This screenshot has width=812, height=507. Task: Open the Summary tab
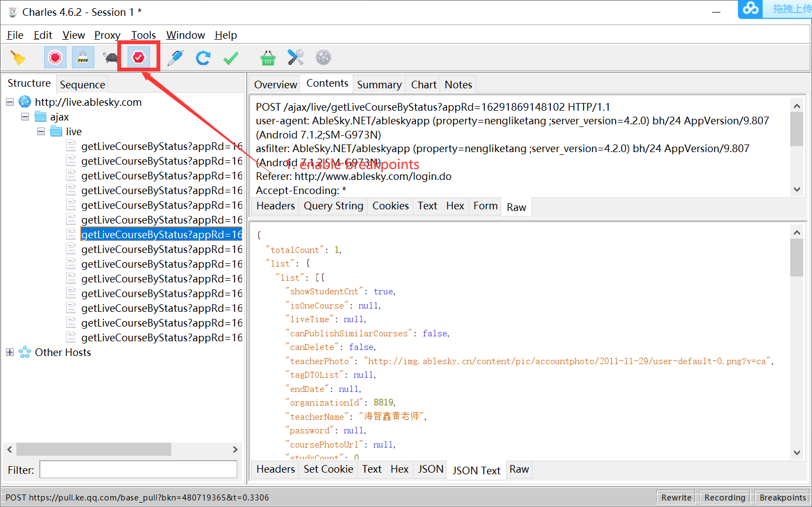click(x=380, y=84)
